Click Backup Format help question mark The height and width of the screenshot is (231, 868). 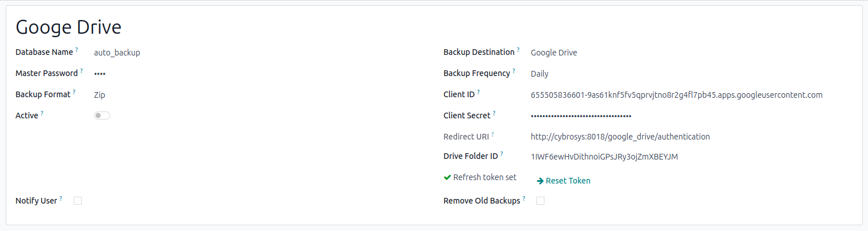(74, 92)
